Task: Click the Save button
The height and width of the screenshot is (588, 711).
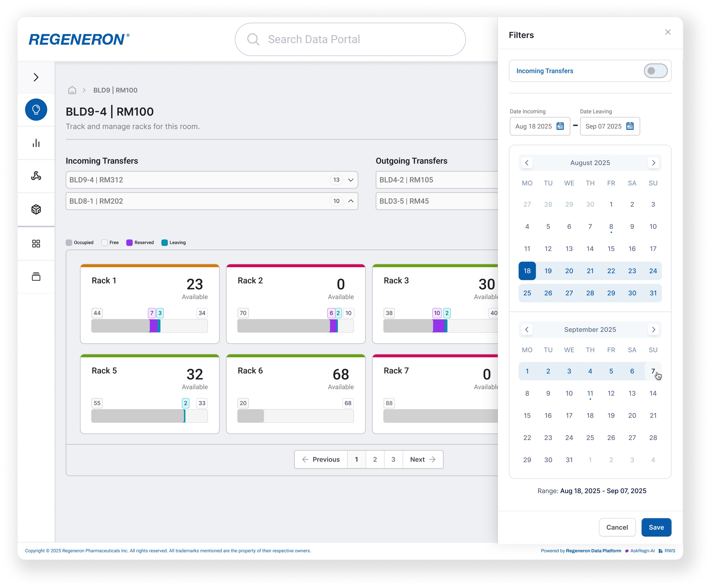Action: pos(656,527)
